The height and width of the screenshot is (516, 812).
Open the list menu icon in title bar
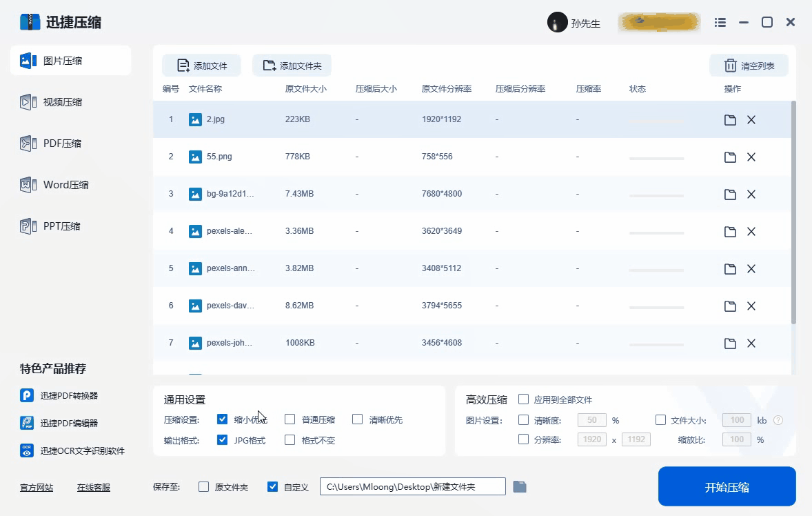[720, 22]
